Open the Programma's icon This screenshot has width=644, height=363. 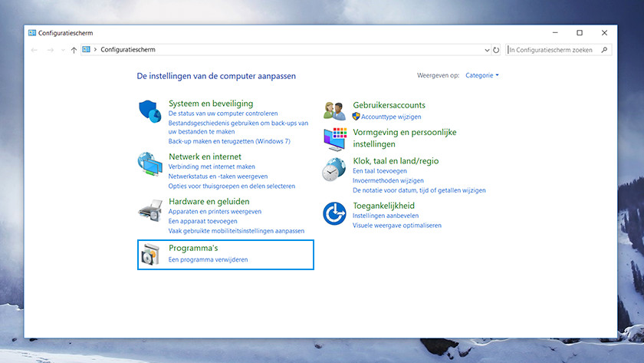pos(149,256)
